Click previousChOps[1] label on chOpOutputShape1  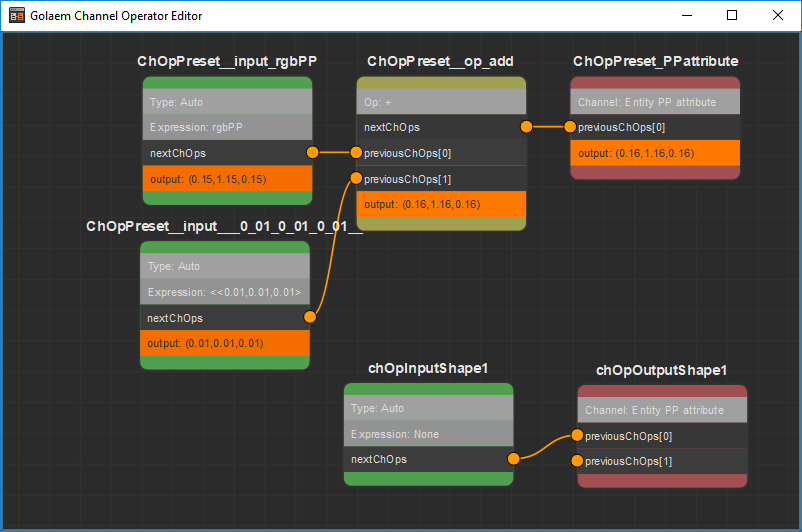coord(629,461)
